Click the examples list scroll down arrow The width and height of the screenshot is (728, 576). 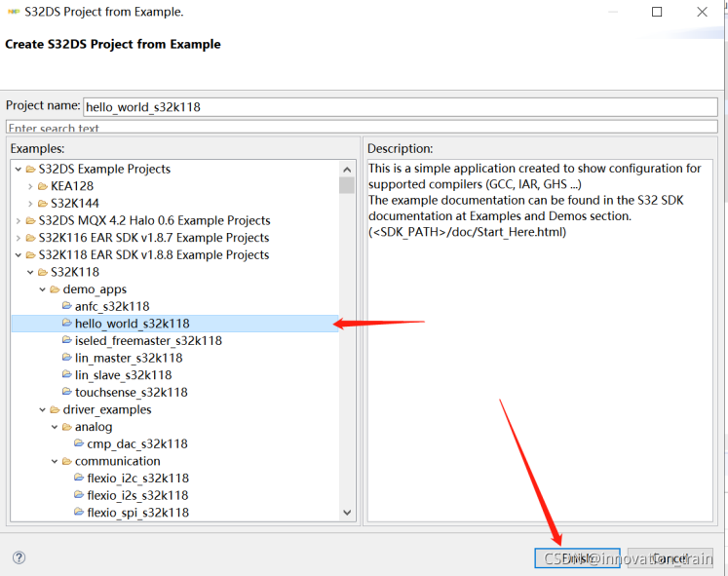[347, 513]
